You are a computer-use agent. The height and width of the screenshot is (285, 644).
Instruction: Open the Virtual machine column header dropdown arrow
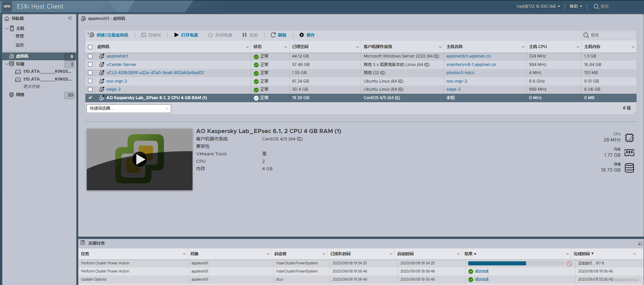[247, 47]
